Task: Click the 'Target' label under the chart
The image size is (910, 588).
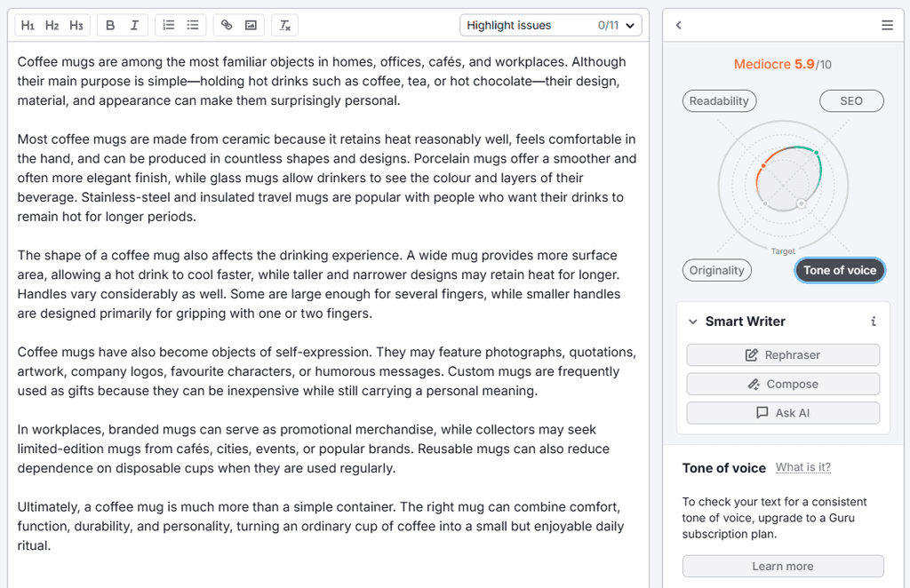Action: point(783,251)
